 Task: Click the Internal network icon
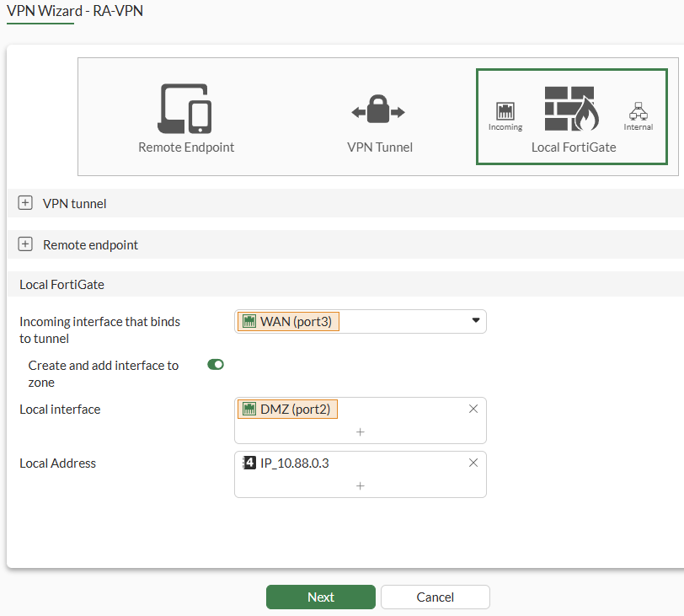tap(638, 110)
